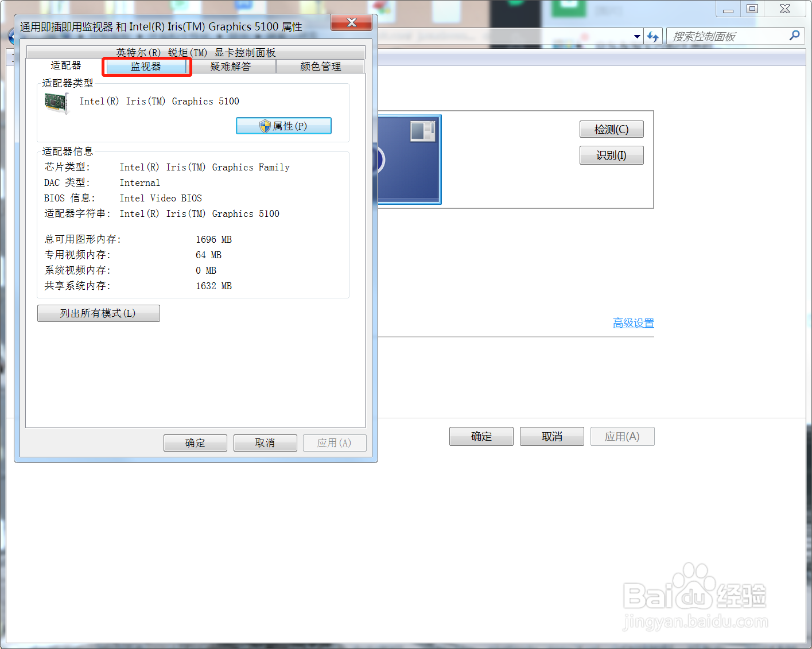The height and width of the screenshot is (649, 812).
Task: Open the 颜色管理 tab
Action: tap(320, 66)
